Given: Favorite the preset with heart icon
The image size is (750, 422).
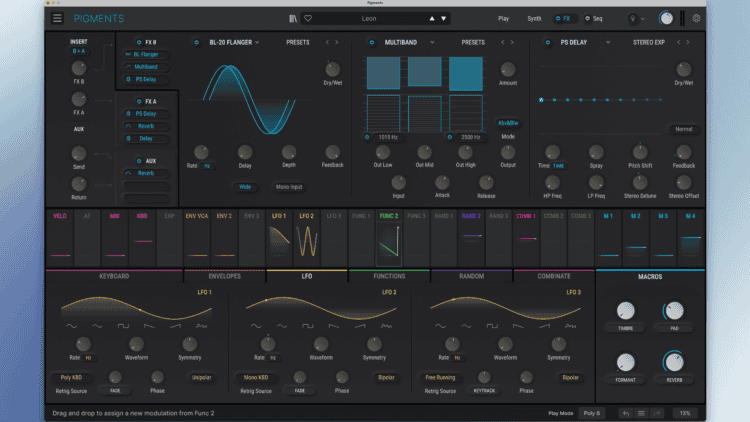Looking at the screenshot, I should point(308,19).
